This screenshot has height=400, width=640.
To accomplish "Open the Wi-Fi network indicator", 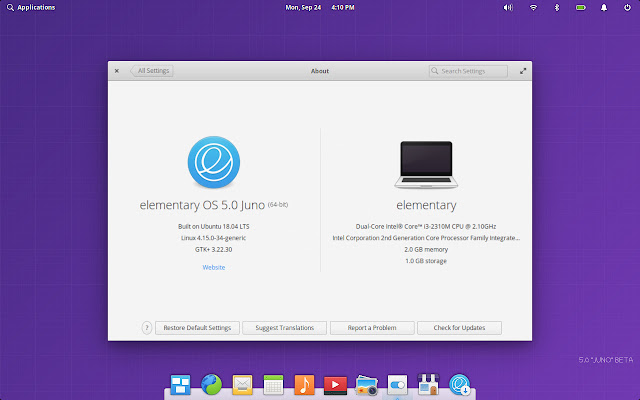I will 533,7.
